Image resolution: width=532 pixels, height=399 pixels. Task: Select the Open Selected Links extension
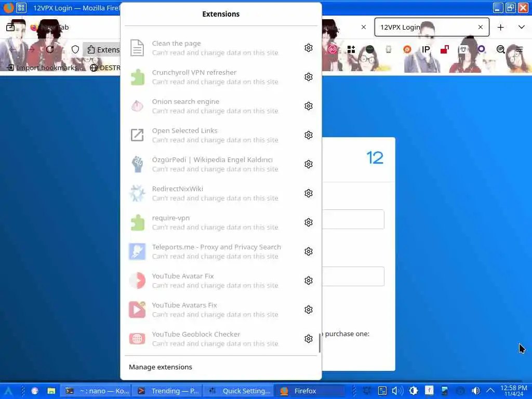click(212, 135)
